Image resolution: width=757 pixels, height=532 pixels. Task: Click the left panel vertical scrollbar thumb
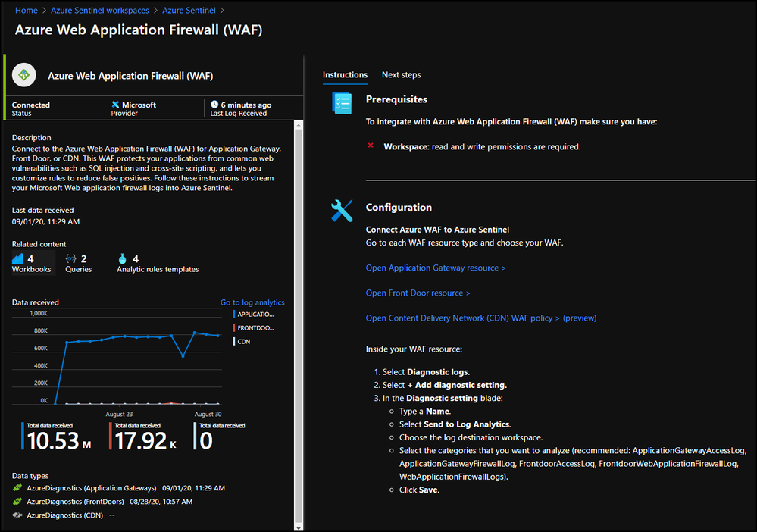299,325
